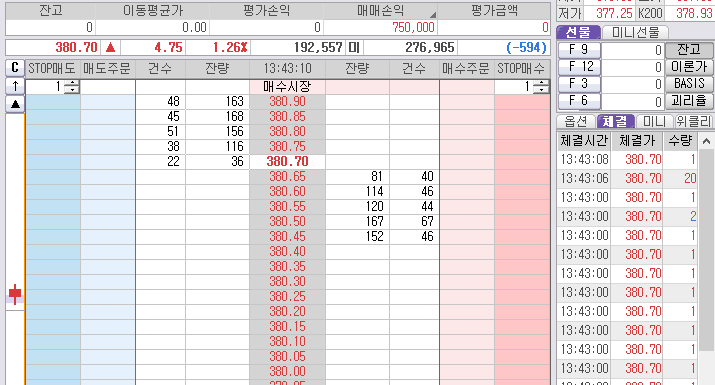Click the 377.25 low price value
715x385 pixels.
[614, 13]
